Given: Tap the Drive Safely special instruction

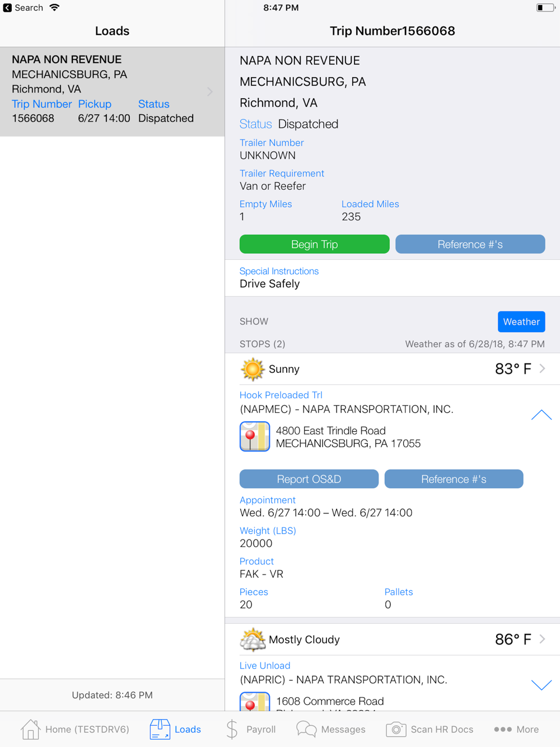Looking at the screenshot, I should pos(270,284).
